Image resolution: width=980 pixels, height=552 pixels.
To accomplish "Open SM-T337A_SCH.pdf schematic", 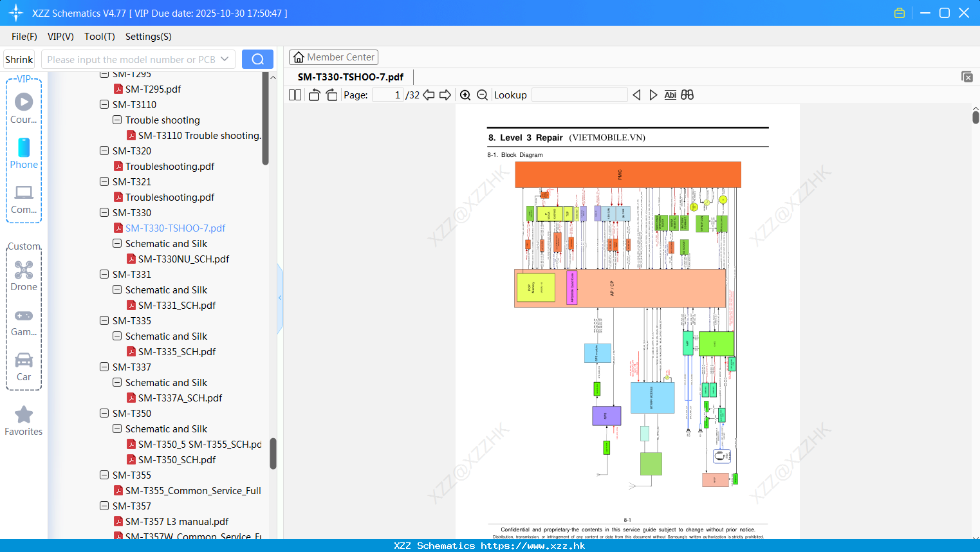I will pyautogui.click(x=180, y=398).
